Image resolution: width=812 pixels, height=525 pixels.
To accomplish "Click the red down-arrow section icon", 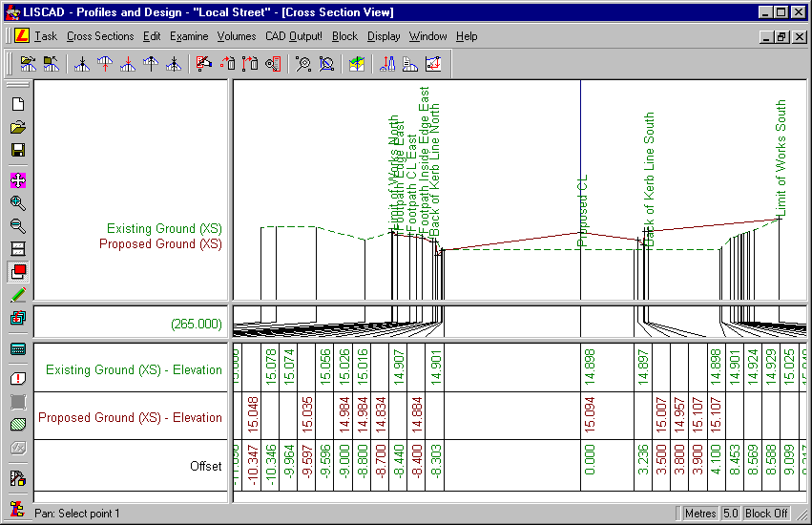I will (128, 64).
